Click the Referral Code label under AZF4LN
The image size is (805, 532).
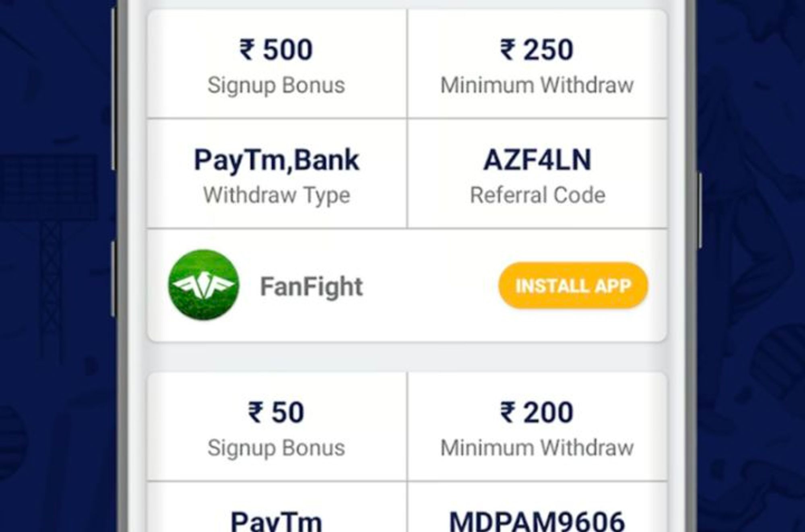tap(537, 195)
